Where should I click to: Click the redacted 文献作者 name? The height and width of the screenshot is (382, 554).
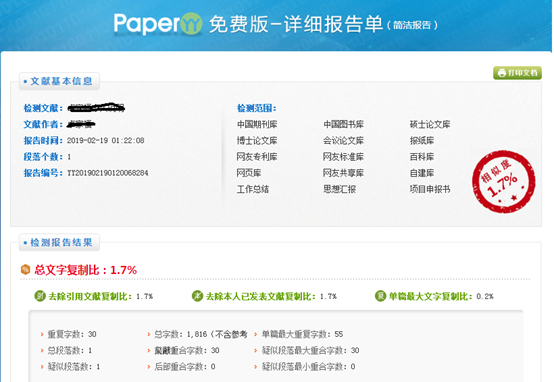pos(81,124)
